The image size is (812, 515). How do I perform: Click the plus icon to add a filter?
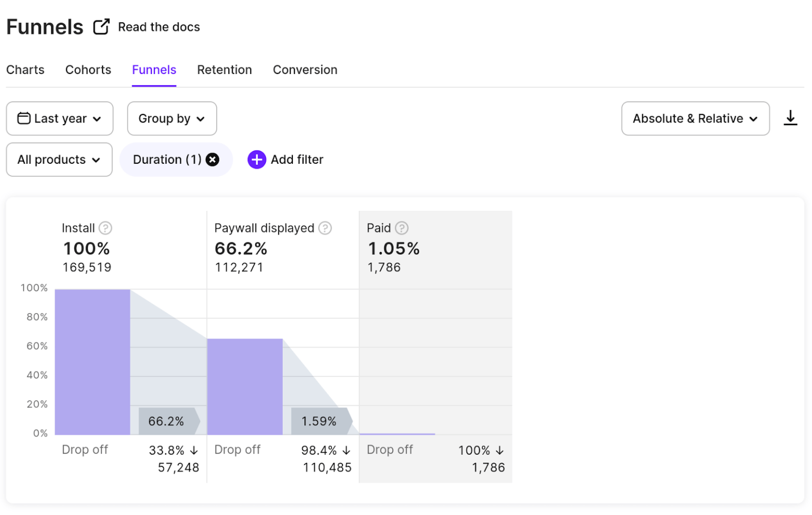pyautogui.click(x=256, y=159)
